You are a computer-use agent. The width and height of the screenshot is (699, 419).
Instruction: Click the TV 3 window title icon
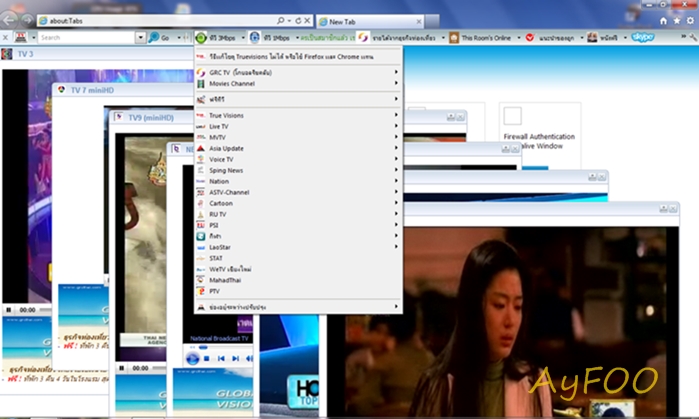click(7, 54)
